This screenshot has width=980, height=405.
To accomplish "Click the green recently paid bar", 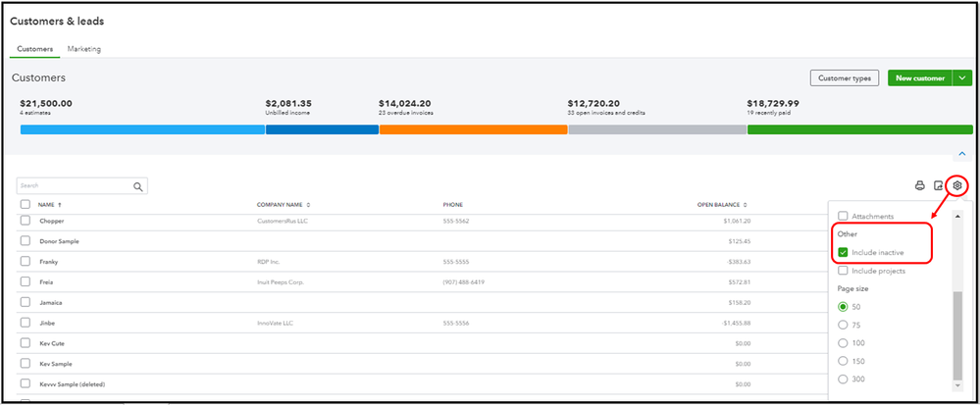I will click(x=860, y=129).
